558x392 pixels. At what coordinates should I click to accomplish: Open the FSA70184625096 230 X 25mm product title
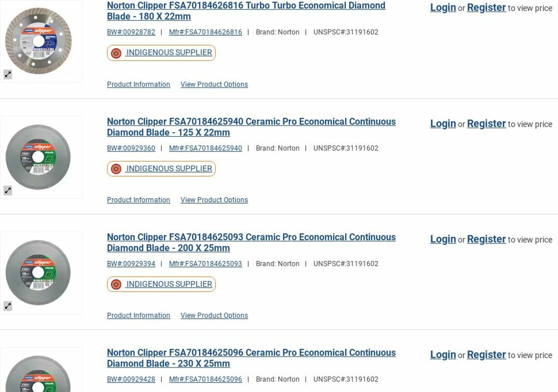pyautogui.click(x=251, y=358)
